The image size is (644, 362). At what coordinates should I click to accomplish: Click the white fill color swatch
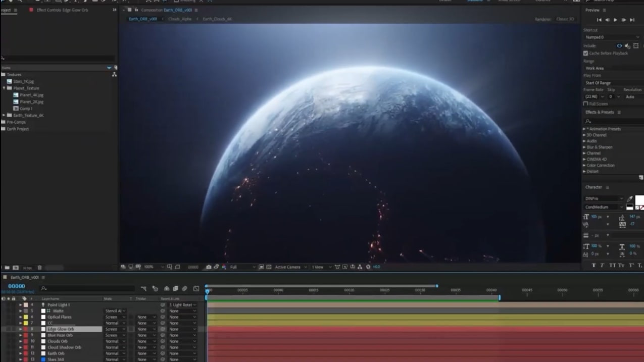(638, 199)
